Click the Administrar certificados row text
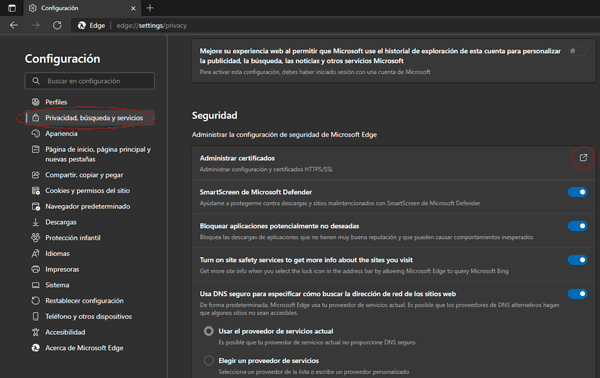600x378 pixels. coord(237,158)
